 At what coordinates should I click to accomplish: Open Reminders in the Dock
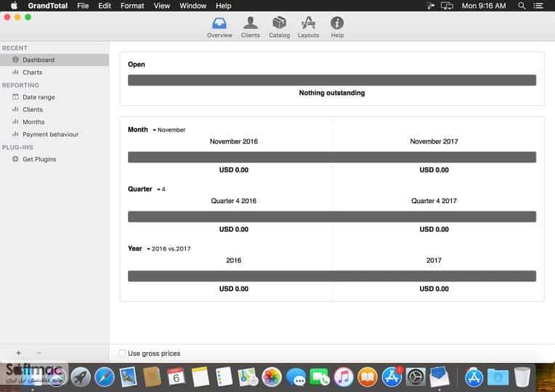[x=224, y=377]
